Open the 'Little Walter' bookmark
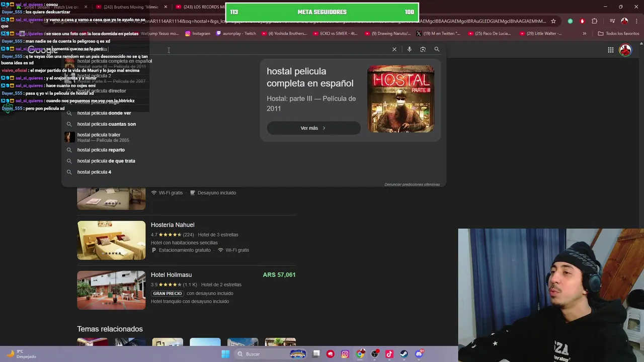This screenshot has height=362, width=644. [541, 34]
